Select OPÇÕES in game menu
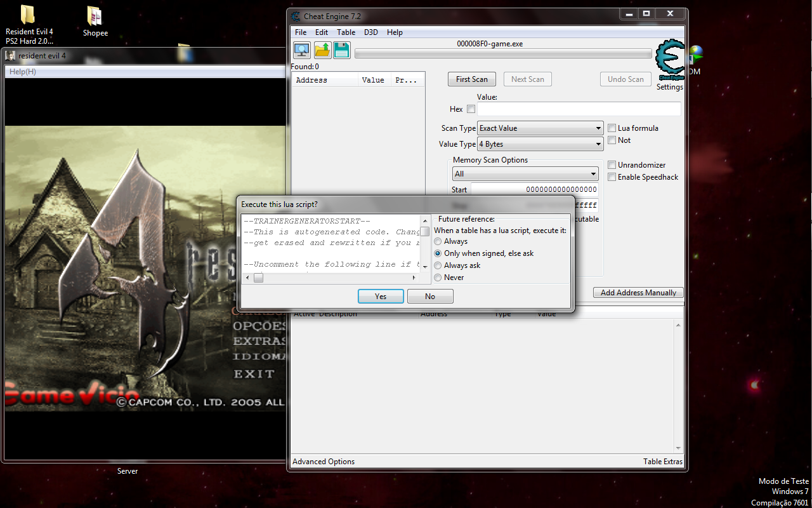The height and width of the screenshot is (508, 812). coord(260,326)
